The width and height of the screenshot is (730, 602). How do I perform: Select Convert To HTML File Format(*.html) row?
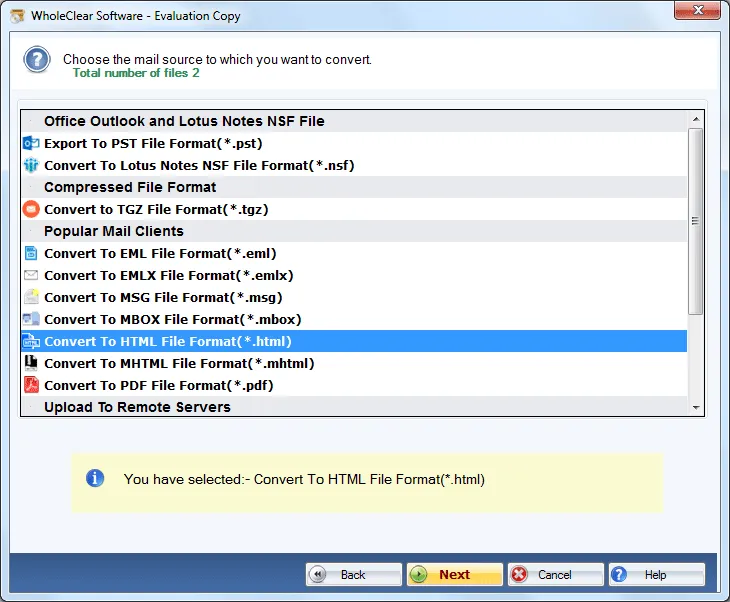pos(354,341)
